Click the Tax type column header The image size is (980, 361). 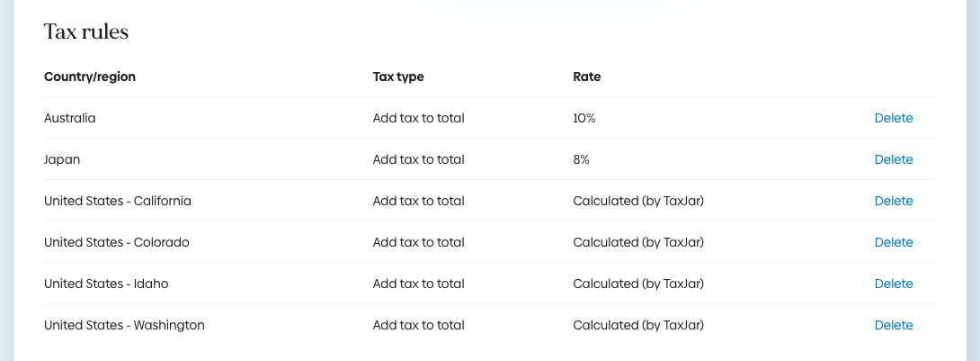[398, 77]
